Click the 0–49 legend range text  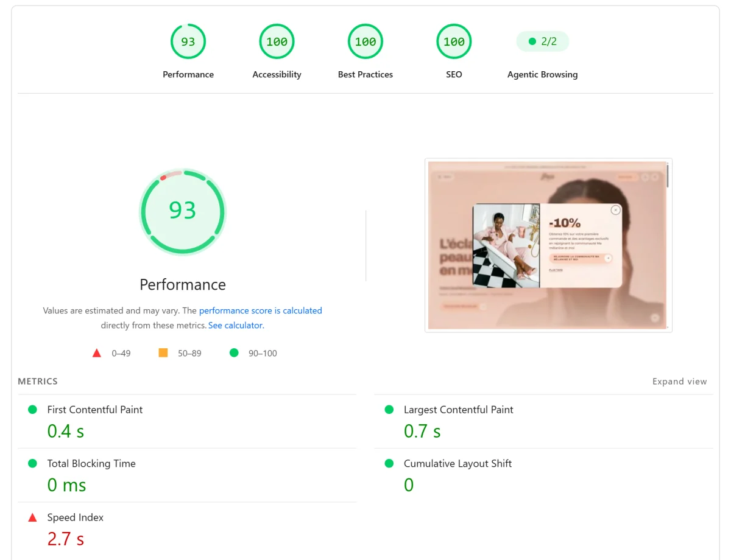click(x=121, y=353)
